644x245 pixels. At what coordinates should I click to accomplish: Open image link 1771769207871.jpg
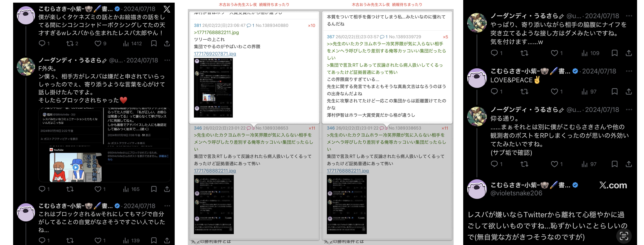pos(215,53)
